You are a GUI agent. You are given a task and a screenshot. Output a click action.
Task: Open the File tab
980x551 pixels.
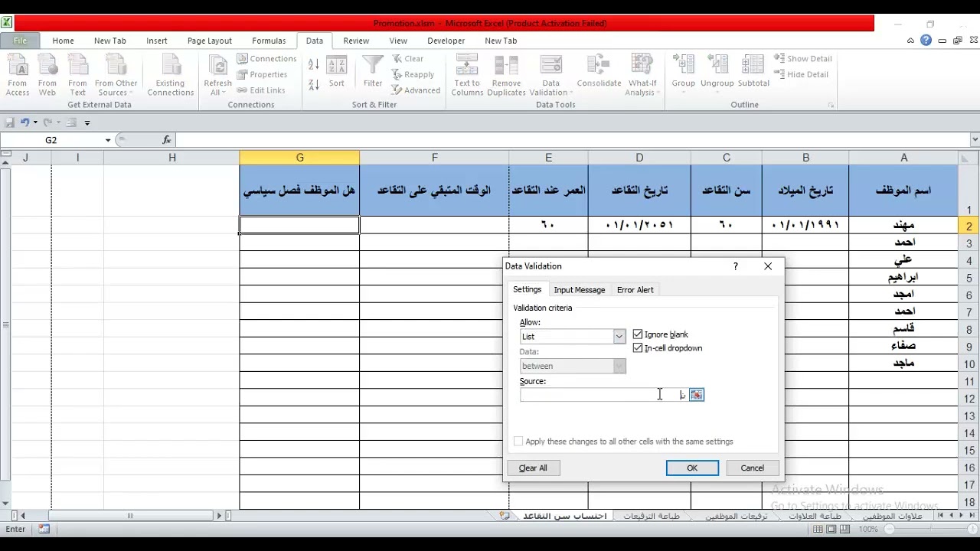tap(21, 41)
